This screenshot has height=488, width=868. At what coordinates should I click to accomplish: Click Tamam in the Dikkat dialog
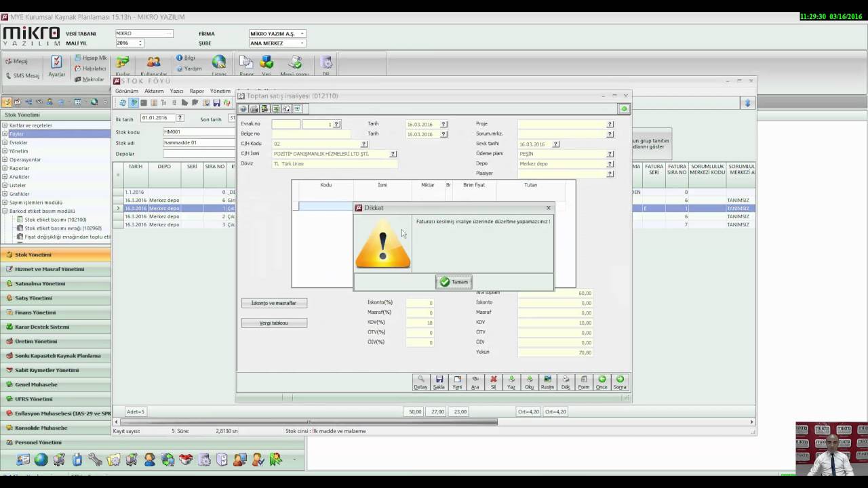[x=454, y=282]
